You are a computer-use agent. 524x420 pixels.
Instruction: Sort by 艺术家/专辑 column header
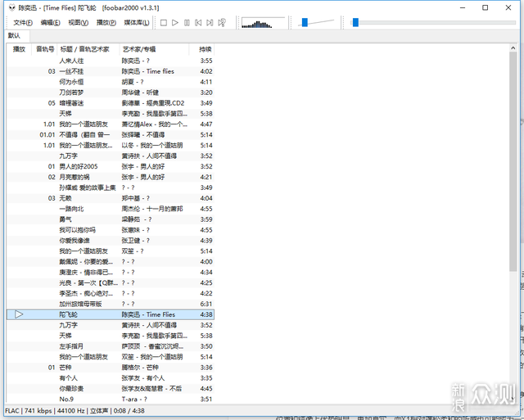(x=155, y=49)
